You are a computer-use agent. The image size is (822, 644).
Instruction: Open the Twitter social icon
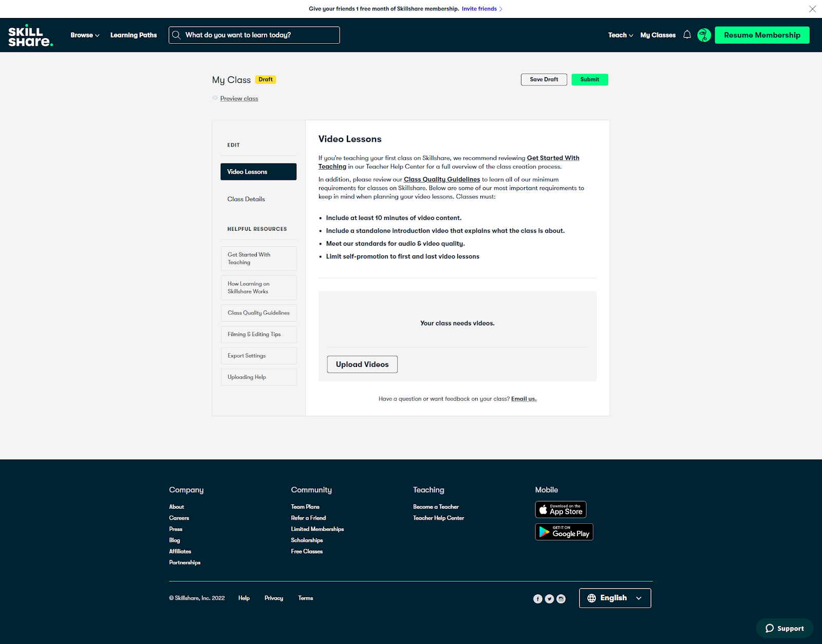coord(549,599)
